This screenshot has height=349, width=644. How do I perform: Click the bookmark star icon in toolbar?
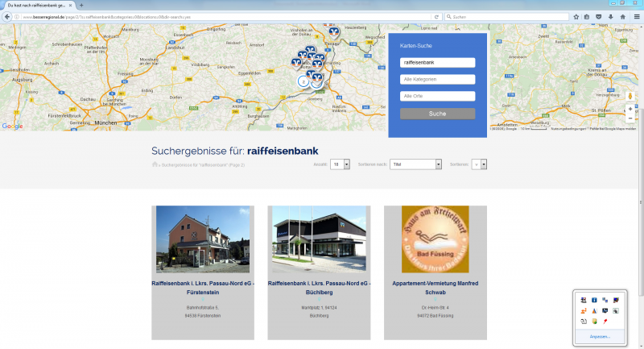(x=574, y=16)
